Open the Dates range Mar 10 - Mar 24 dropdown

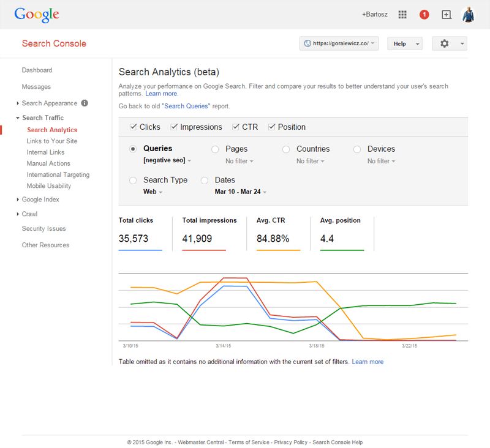241,192
